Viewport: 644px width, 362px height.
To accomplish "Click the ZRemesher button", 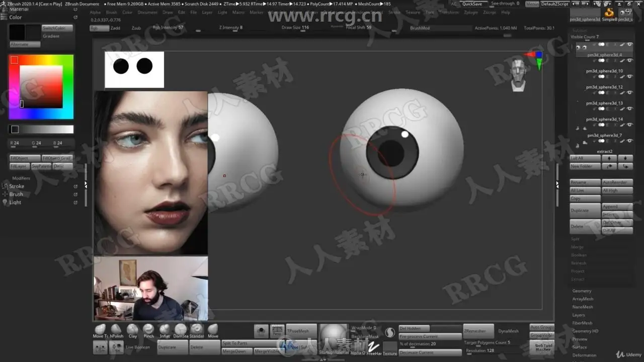I will [478, 331].
